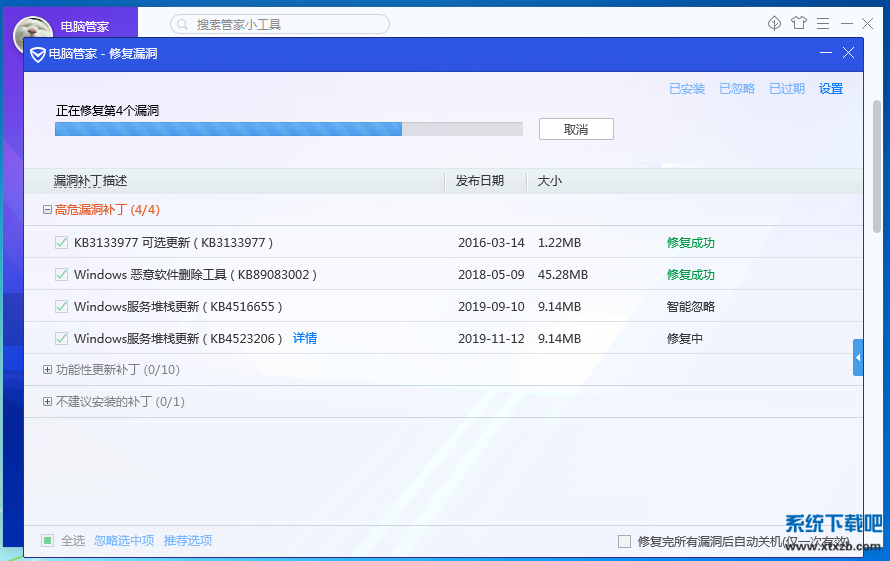Open the skin (shirt) icon in the main window
The width and height of the screenshot is (890, 561).
click(x=799, y=23)
